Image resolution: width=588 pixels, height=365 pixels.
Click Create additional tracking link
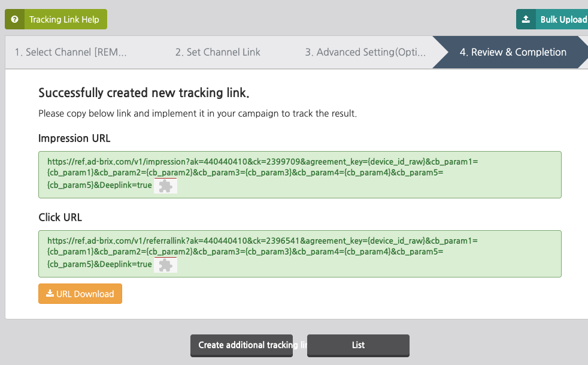pos(241,345)
